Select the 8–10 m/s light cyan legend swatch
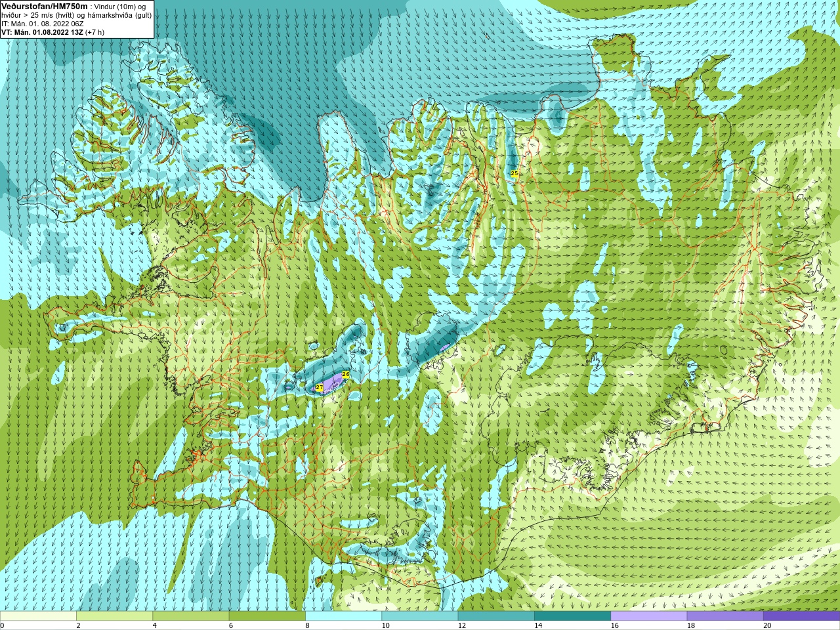The image size is (840, 630). (343, 616)
